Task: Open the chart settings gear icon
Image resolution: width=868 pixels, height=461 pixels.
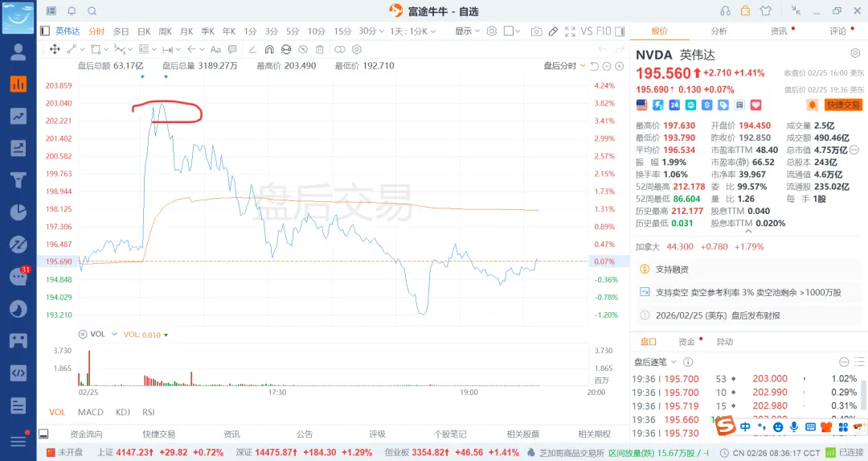Action: pos(492,31)
